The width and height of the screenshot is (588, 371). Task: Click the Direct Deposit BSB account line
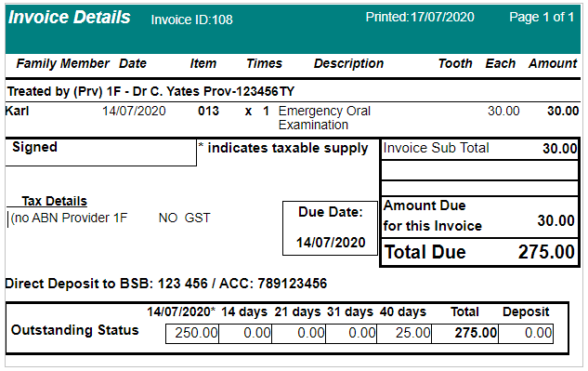click(165, 284)
